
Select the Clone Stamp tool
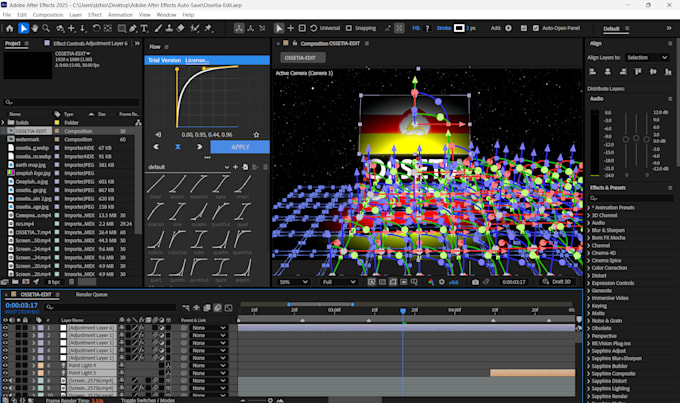[169, 29]
